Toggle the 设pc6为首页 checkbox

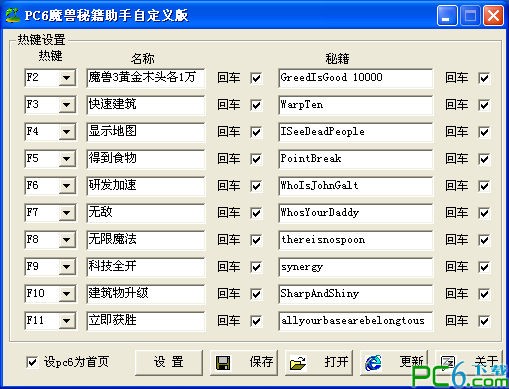pos(32,362)
